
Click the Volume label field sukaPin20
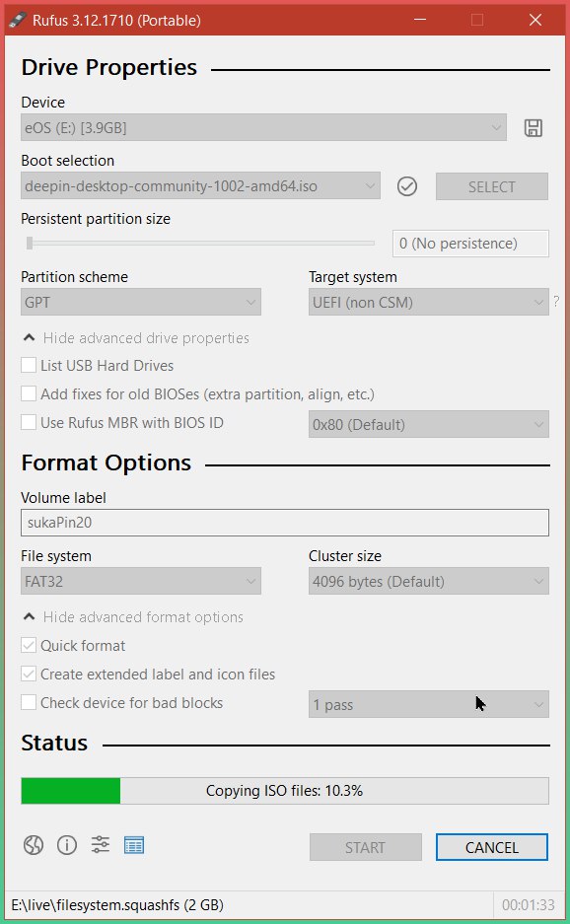(285, 523)
